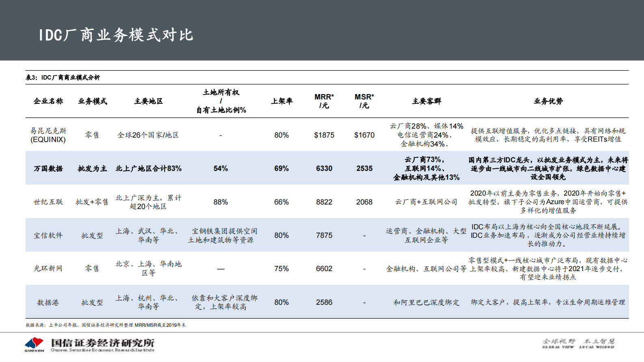Click the '土地所有权/自有土地比例%' header

pyautogui.click(x=221, y=101)
